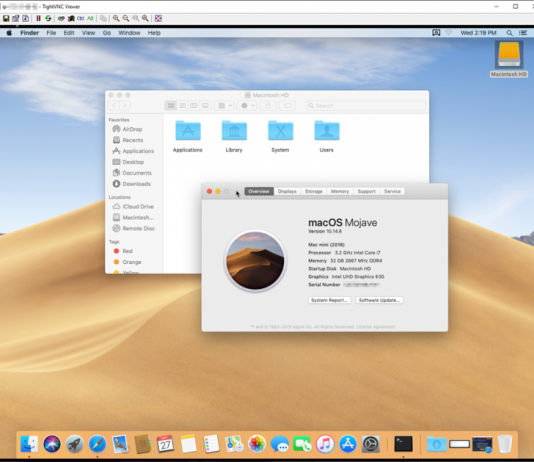Select Macintosh HD drive on desktop
The height and width of the screenshot is (462, 534).
(x=509, y=59)
